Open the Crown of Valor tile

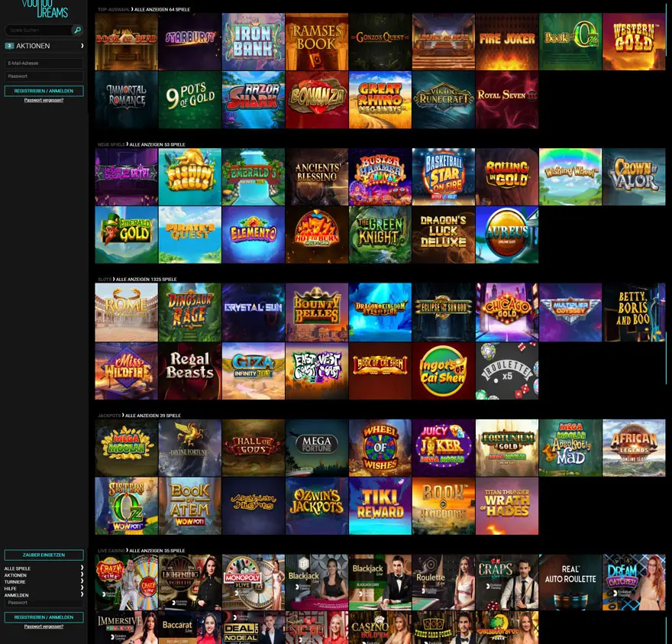(634, 176)
